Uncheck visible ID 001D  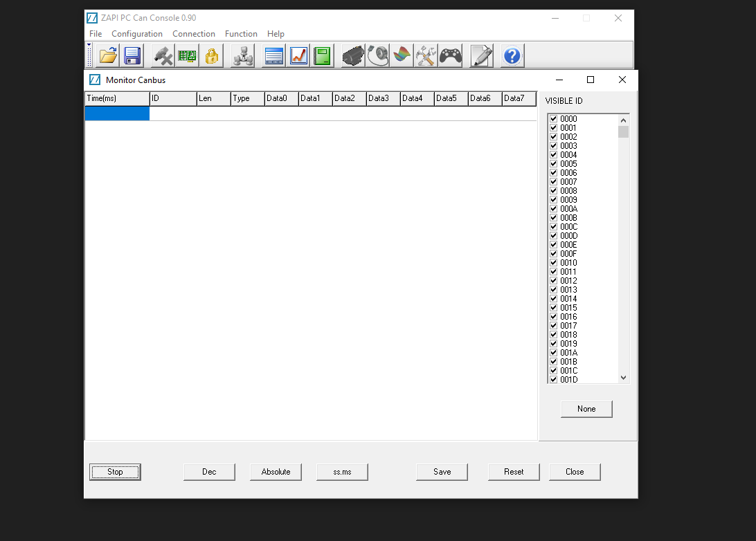pos(554,379)
